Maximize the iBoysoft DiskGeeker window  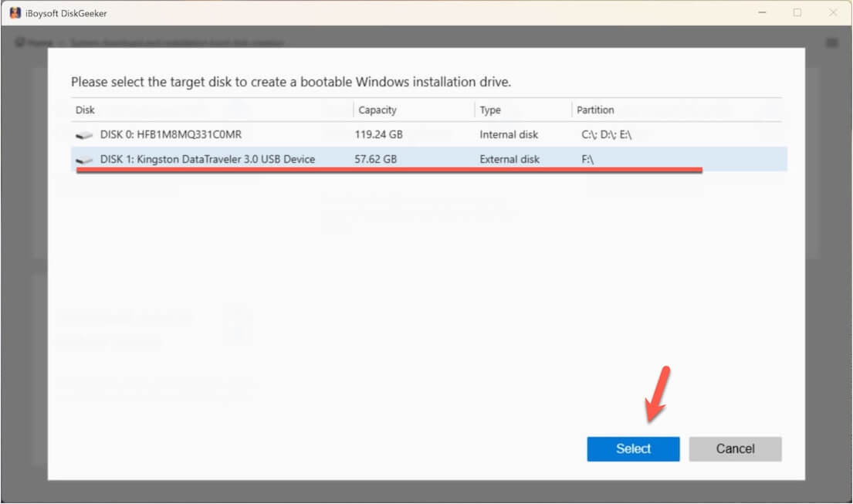point(797,12)
